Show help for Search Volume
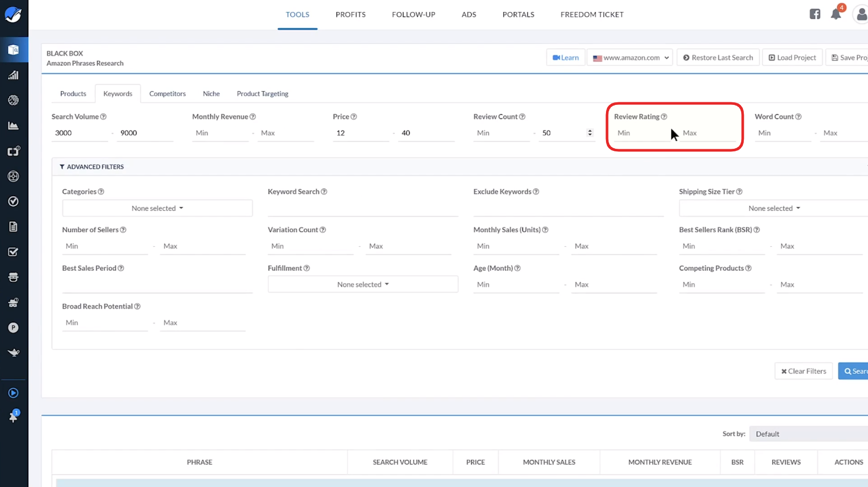The height and width of the screenshot is (487, 868). tap(103, 117)
